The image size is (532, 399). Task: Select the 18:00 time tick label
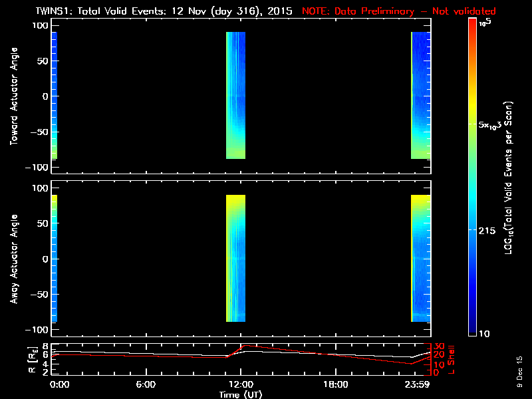pyautogui.click(x=336, y=384)
